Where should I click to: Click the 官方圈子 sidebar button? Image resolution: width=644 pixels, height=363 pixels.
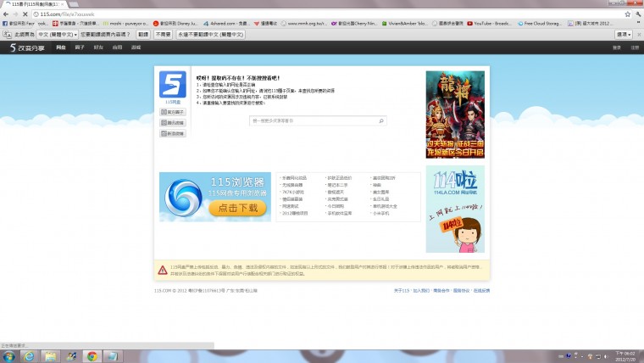173,112
